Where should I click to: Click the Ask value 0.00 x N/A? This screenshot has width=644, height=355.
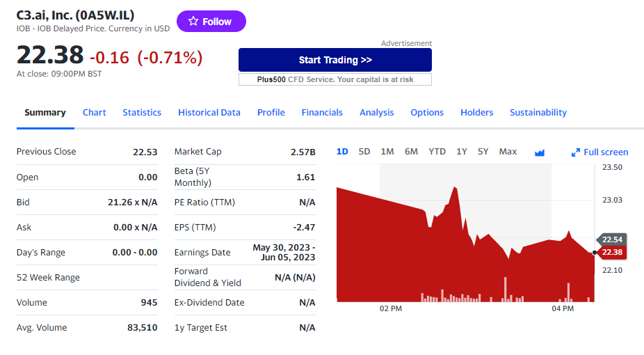coord(135,227)
